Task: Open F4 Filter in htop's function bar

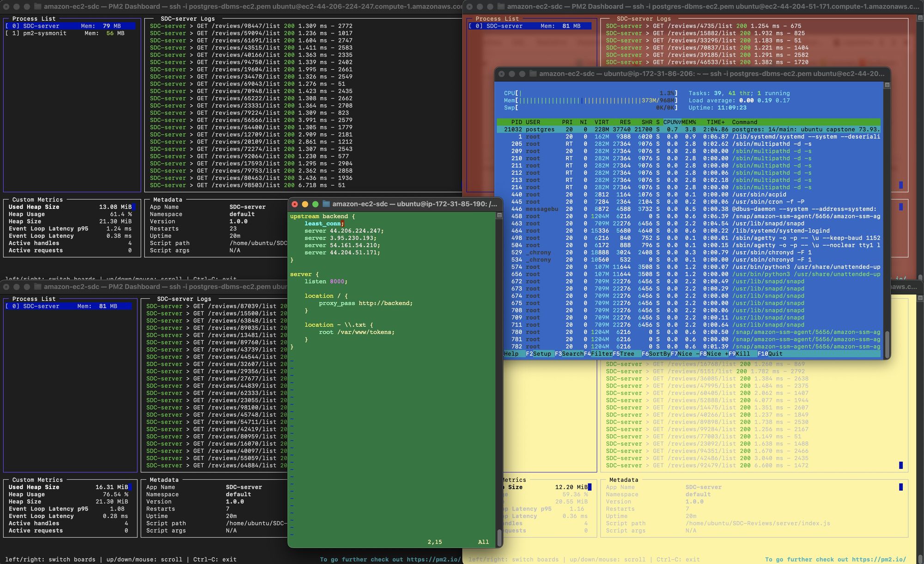Action: pyautogui.click(x=598, y=354)
